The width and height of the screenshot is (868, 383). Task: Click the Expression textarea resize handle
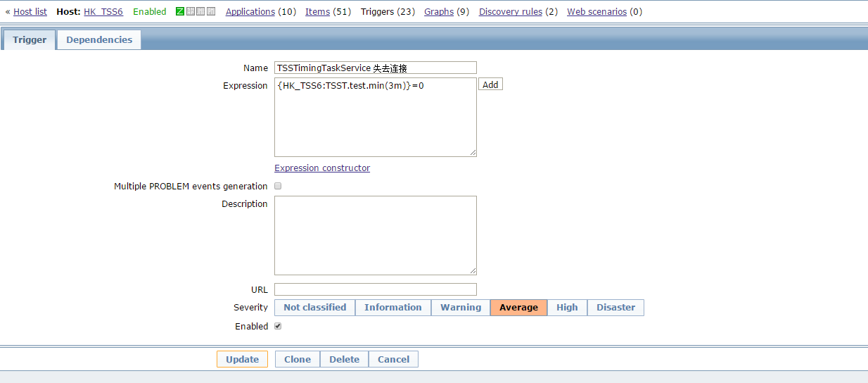pos(473,153)
